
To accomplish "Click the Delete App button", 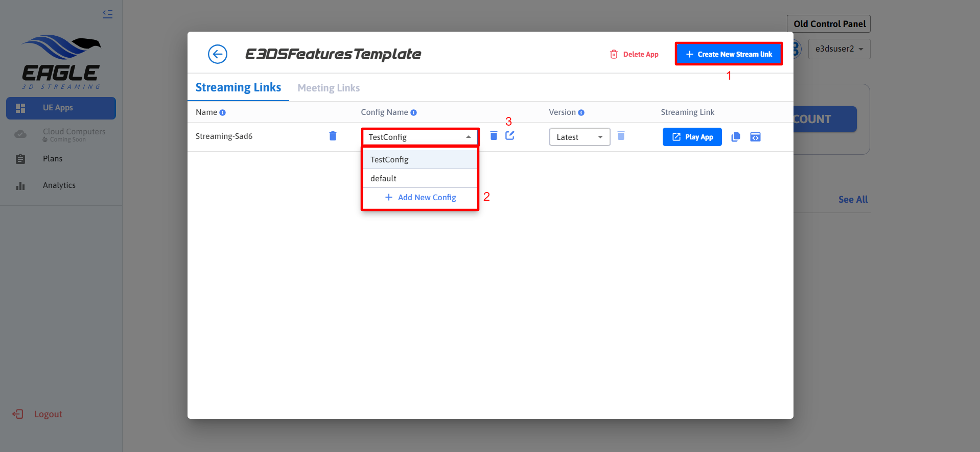I will 634,54.
